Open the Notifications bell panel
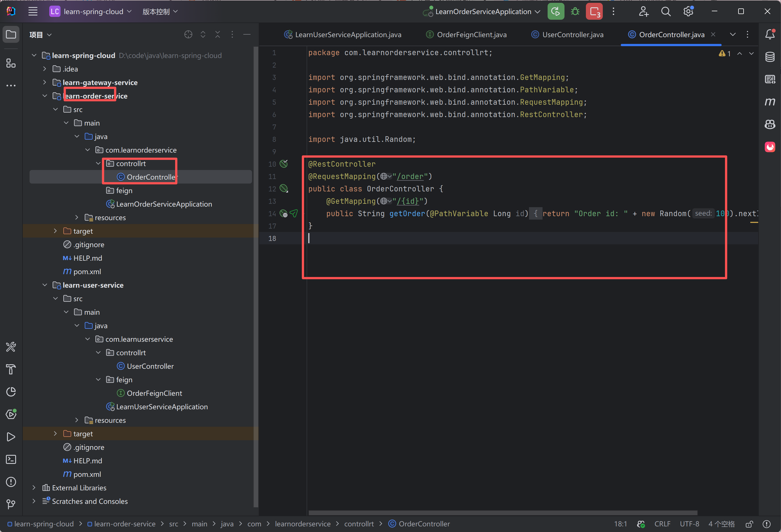The height and width of the screenshot is (532, 781). pos(770,34)
